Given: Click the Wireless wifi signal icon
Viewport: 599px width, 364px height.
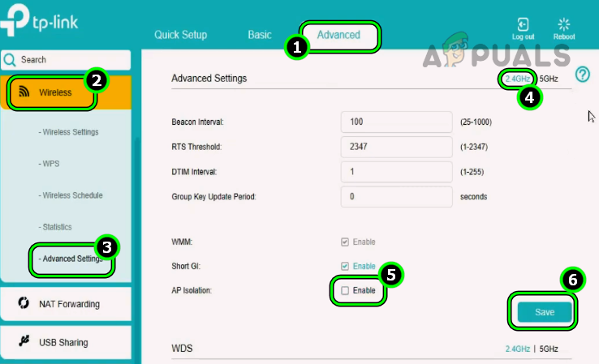Looking at the screenshot, I should (24, 92).
